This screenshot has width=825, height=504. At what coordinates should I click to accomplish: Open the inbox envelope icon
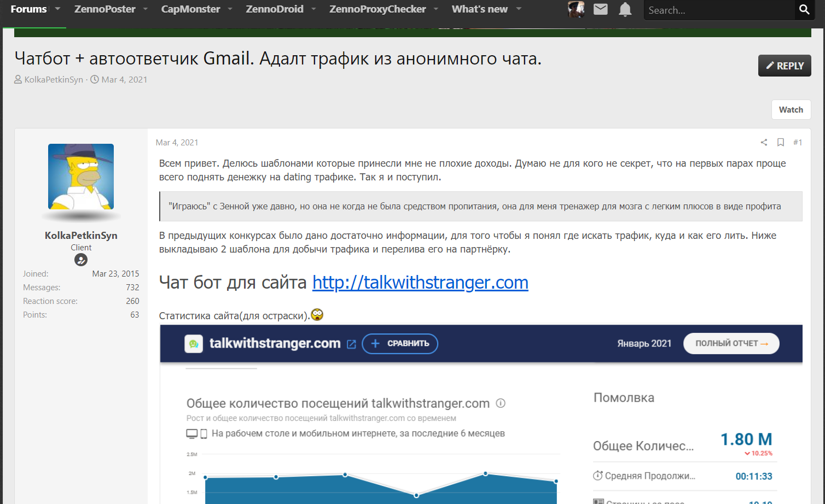[601, 9]
